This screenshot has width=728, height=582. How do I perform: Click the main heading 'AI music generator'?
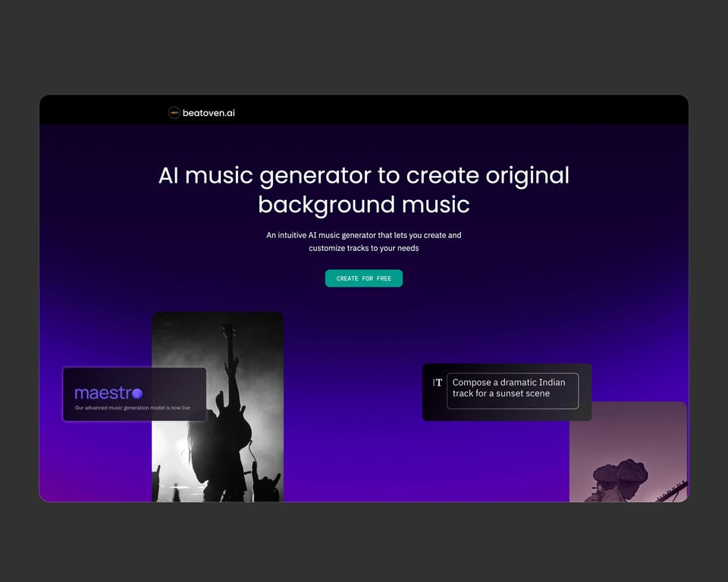tap(363, 189)
